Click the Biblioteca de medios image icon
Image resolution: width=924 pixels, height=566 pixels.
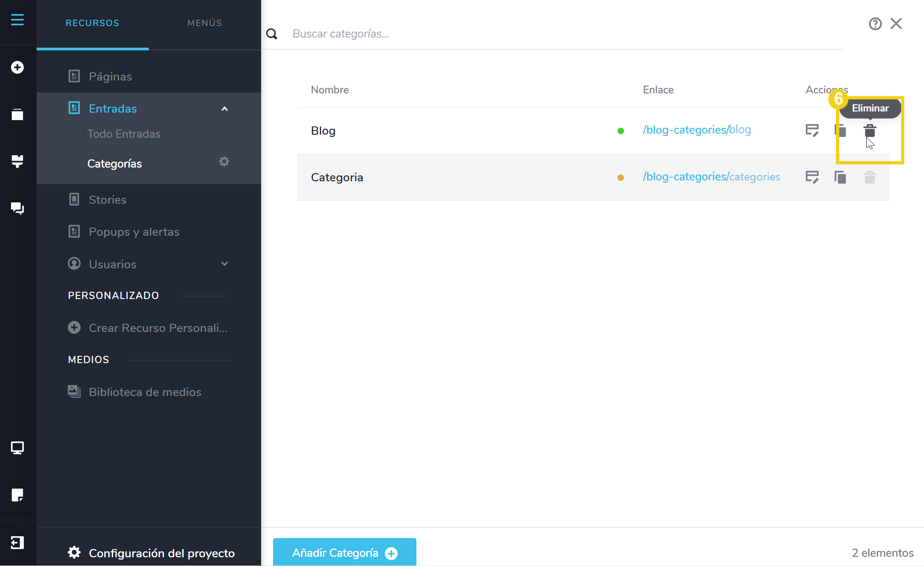pyautogui.click(x=74, y=392)
